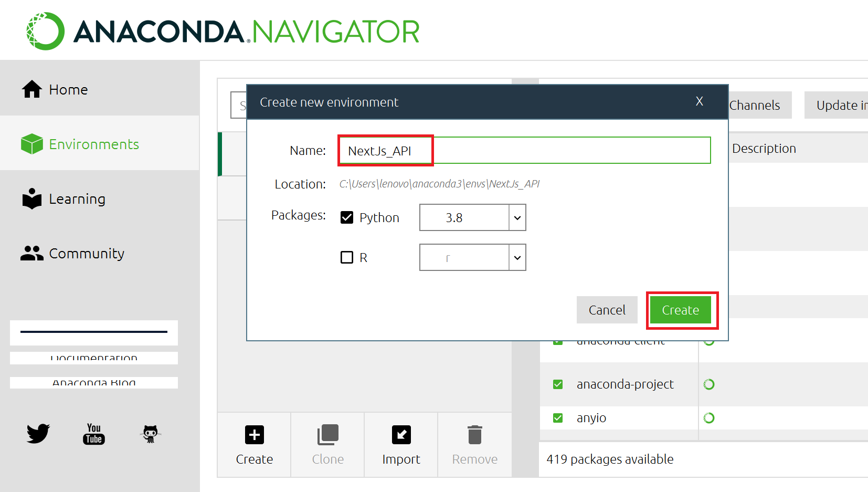This screenshot has height=492, width=868.
Task: Click the Create environment plus icon
Action: [x=255, y=435]
